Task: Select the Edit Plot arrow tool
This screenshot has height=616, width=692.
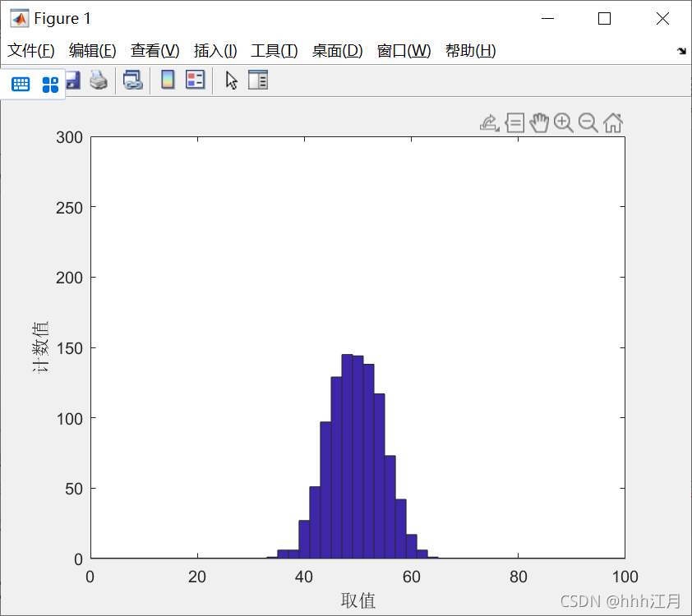Action: [x=231, y=80]
